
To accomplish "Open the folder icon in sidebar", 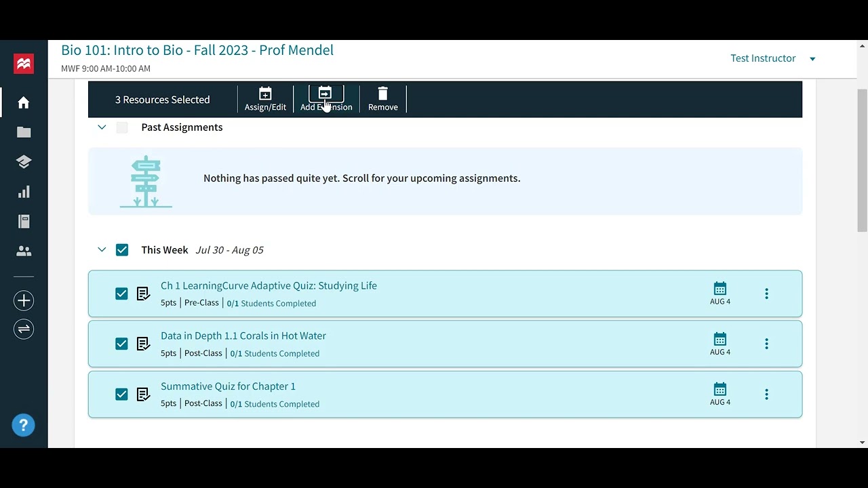I will coord(24,132).
